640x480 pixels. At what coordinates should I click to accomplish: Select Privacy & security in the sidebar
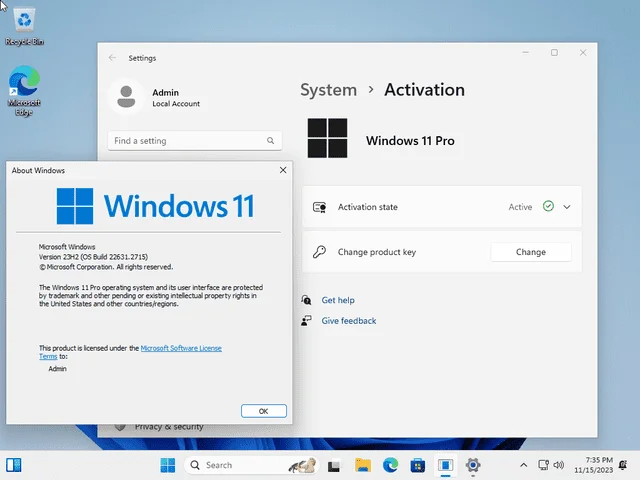(169, 427)
